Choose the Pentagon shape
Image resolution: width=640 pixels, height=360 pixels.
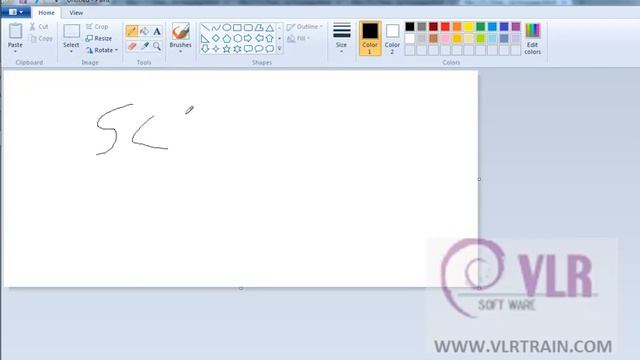tap(227, 38)
